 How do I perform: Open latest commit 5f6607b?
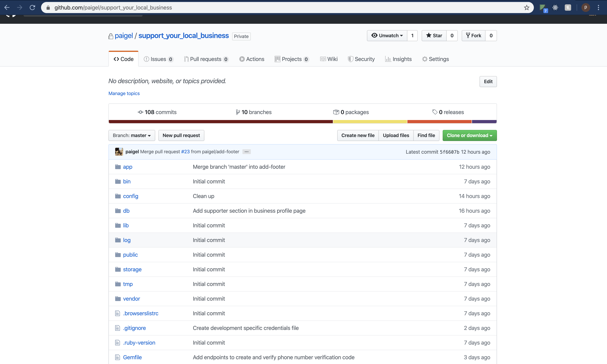click(x=449, y=152)
